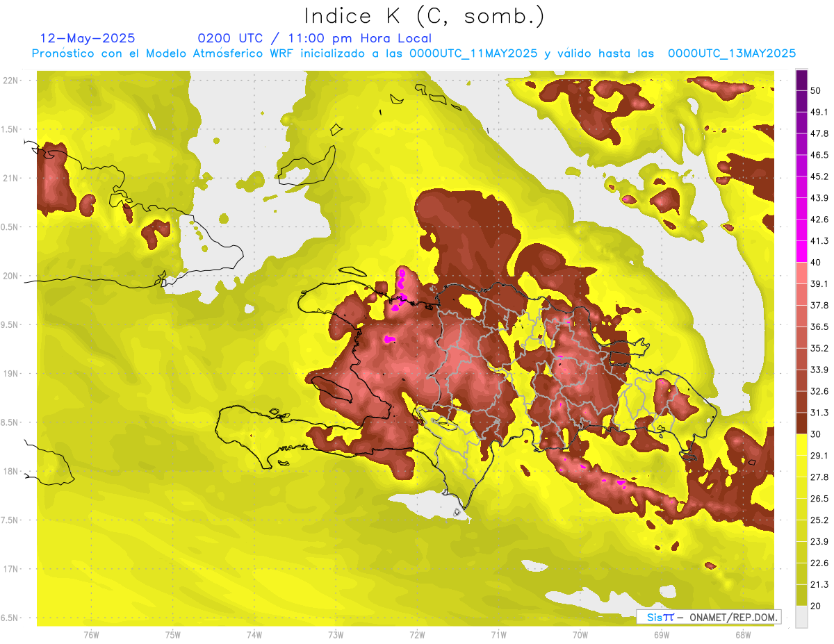Click the longitude label "70W"

click(580, 635)
